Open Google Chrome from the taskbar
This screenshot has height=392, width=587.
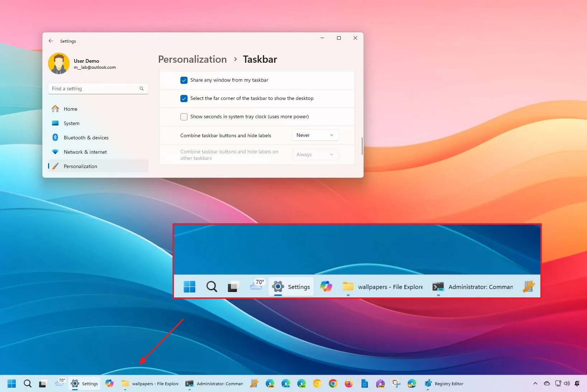333,383
